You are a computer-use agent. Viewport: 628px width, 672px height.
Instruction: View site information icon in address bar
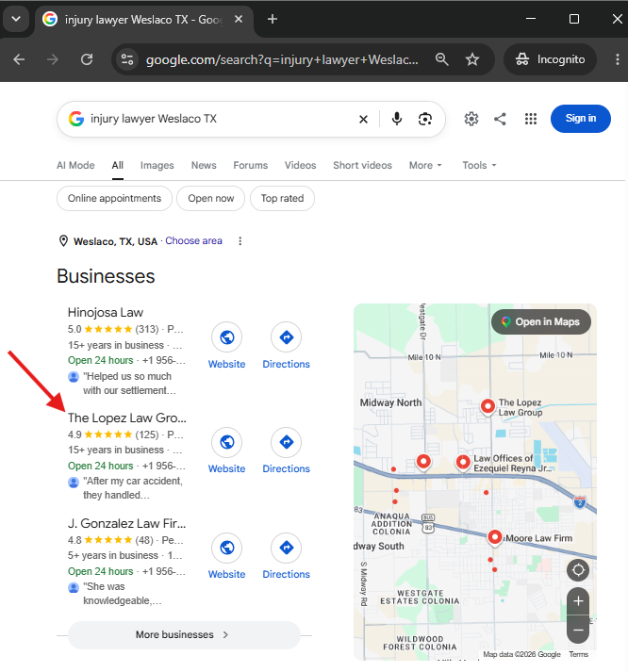point(127,59)
